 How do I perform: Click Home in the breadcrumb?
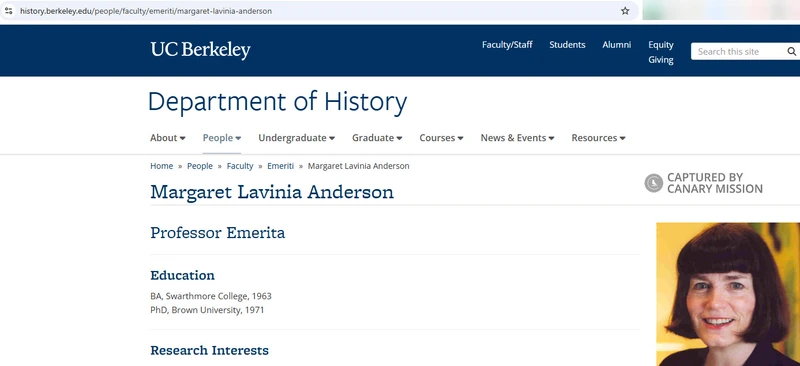(x=161, y=166)
